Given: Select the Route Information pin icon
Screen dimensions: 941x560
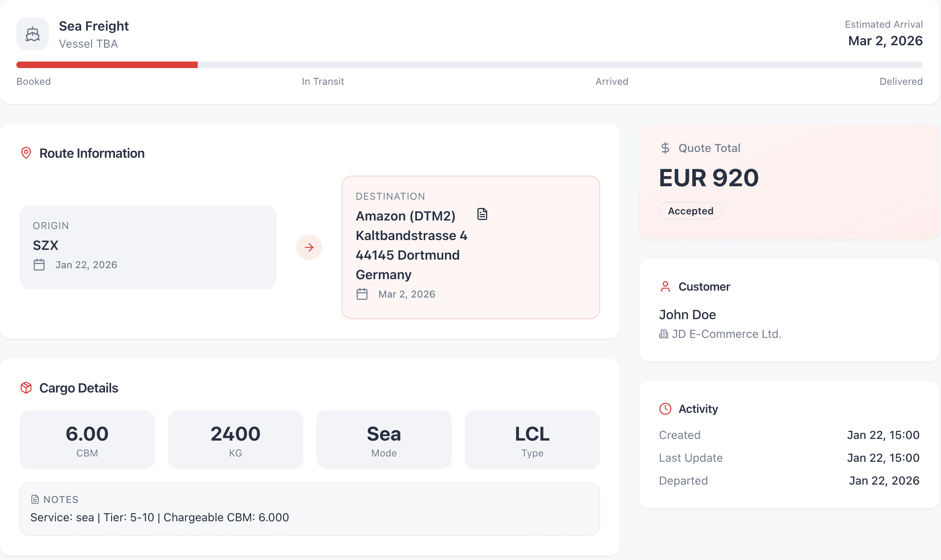Looking at the screenshot, I should [x=26, y=153].
